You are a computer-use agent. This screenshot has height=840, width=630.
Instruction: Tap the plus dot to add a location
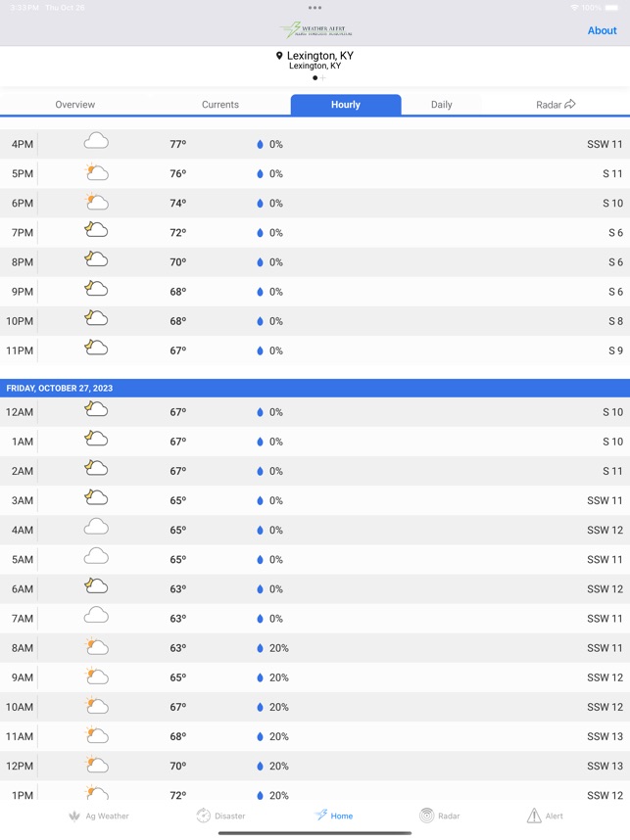click(323, 77)
